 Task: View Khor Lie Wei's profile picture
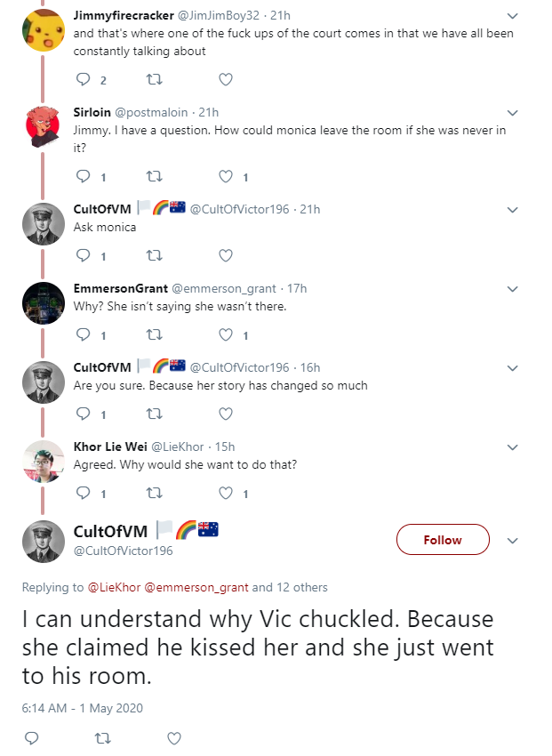click(x=44, y=461)
